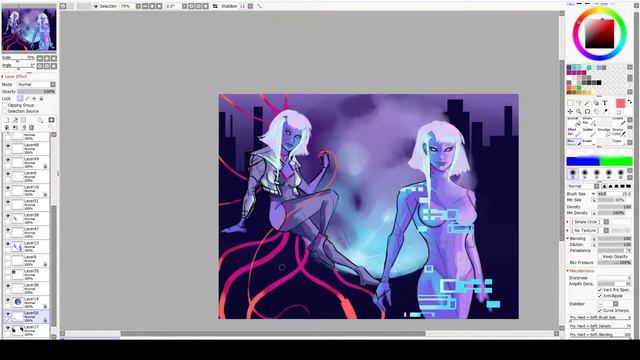Viewport: 640px width, 360px height.
Task: Delete the current layer with trash icon
Action: [x=31, y=128]
